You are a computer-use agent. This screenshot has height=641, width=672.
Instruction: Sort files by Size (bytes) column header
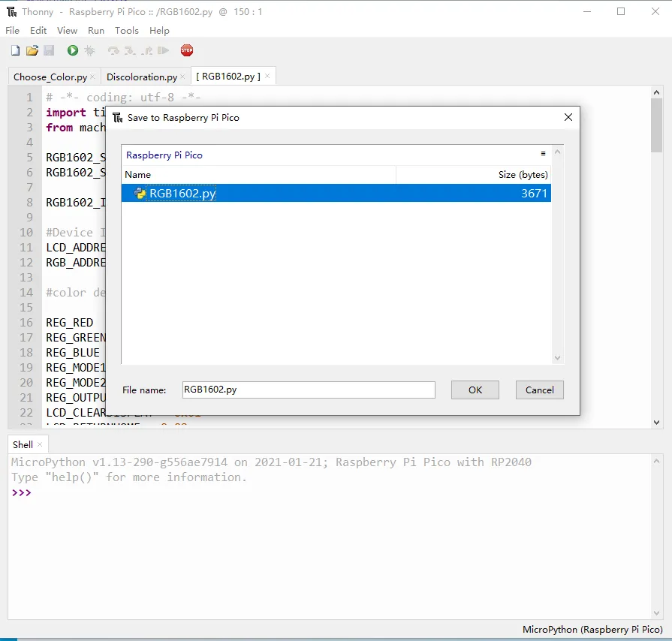point(474,175)
